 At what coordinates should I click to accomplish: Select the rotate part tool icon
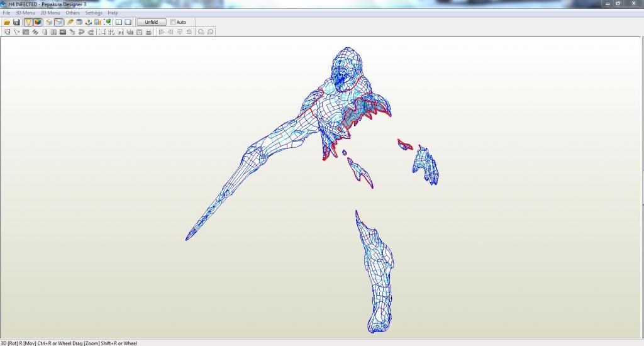(x=16, y=32)
